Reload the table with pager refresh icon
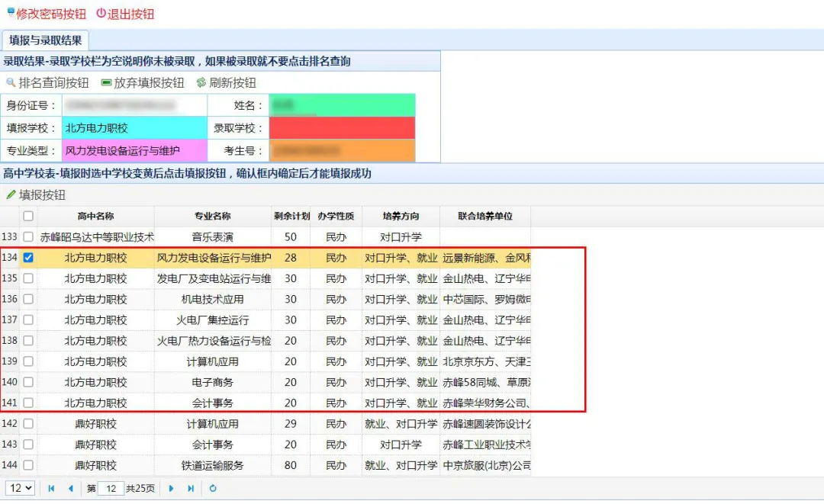The width and height of the screenshot is (824, 504). [x=213, y=488]
